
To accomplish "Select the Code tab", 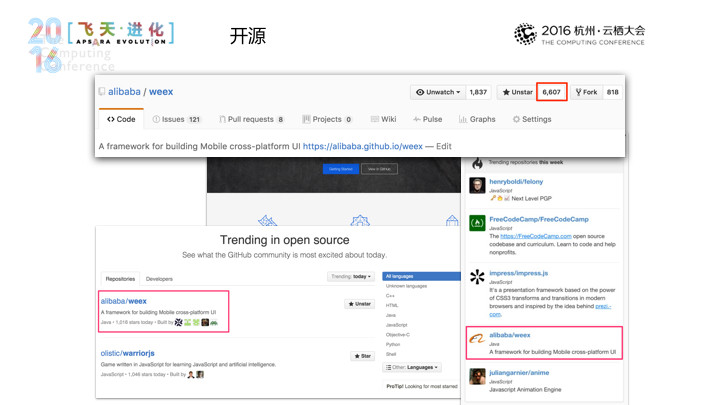I will coord(121,119).
